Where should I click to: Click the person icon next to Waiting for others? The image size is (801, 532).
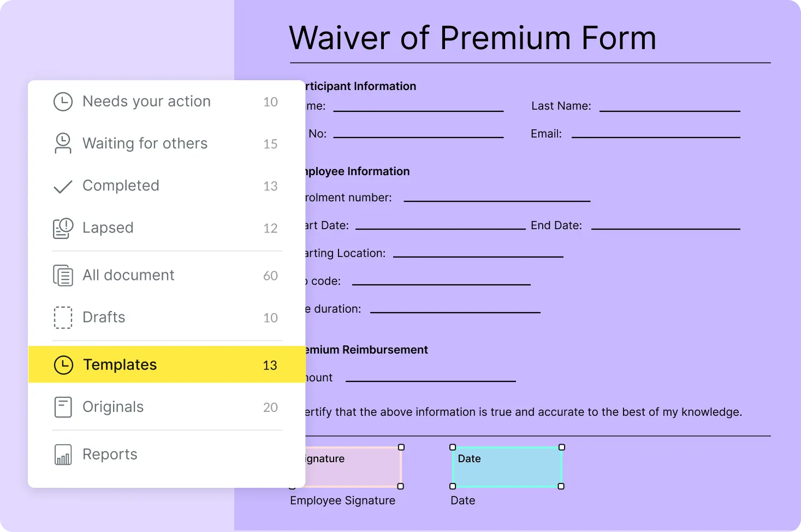[x=63, y=144]
